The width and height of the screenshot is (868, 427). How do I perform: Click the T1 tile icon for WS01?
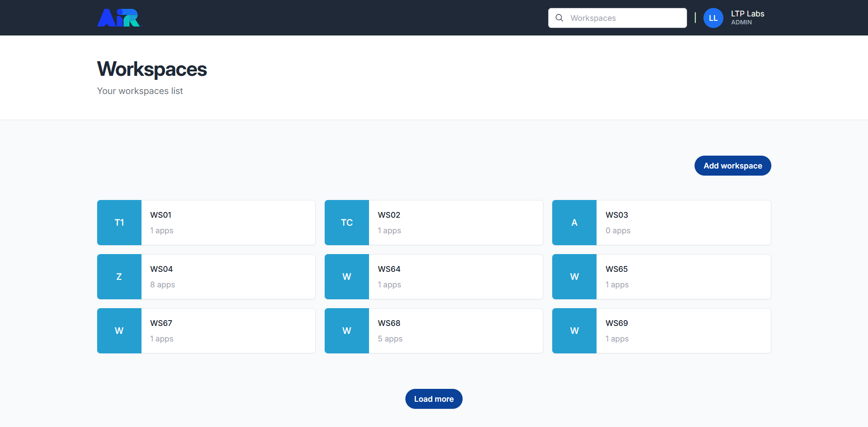pyautogui.click(x=119, y=223)
